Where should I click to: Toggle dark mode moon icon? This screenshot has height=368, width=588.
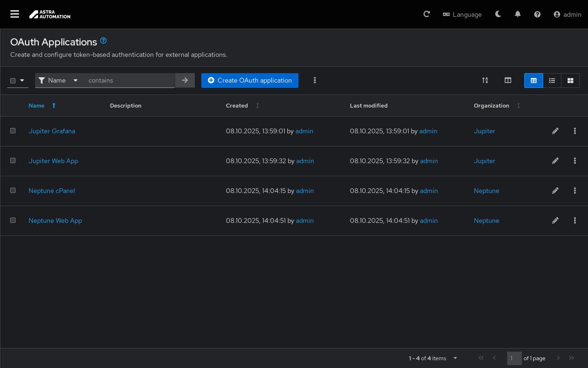498,14
